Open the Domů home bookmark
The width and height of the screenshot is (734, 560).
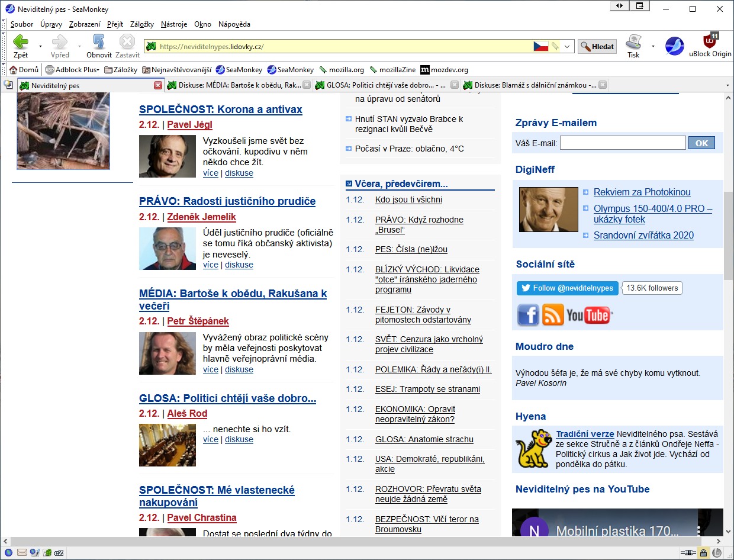click(24, 70)
